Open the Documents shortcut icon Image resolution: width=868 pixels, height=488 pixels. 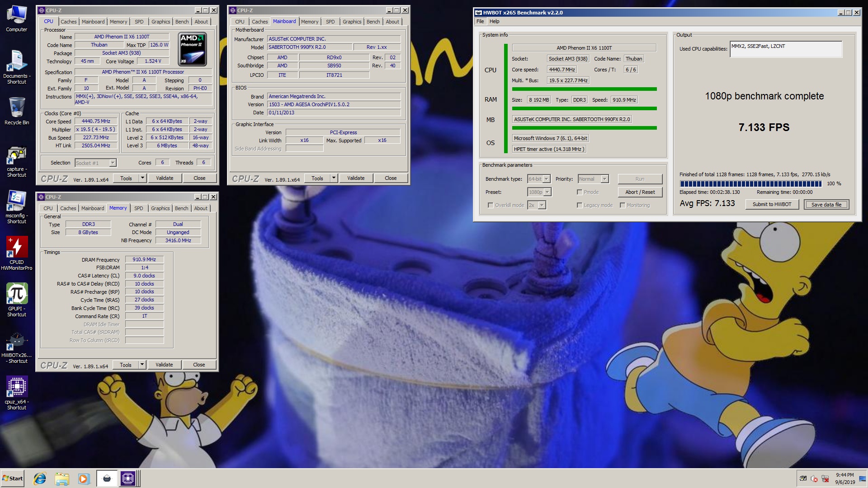click(x=17, y=67)
